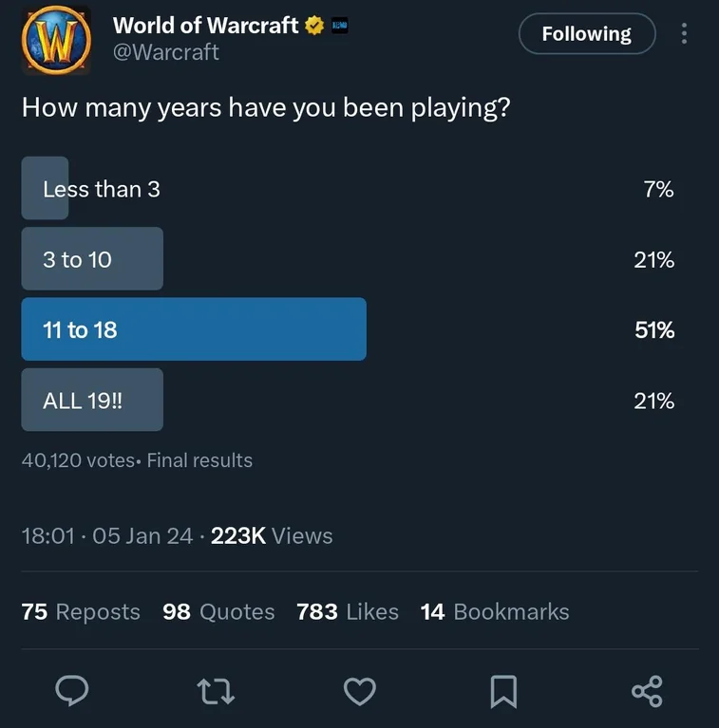Repost the tweet using the retweet arrows icon
Image resolution: width=719 pixels, height=728 pixels.
click(x=216, y=692)
